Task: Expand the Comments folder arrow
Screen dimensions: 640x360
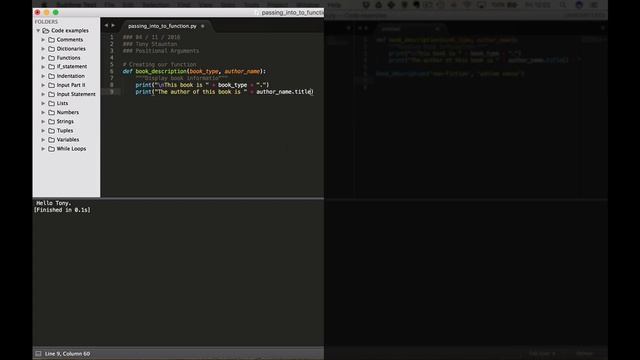Action: pos(43,40)
